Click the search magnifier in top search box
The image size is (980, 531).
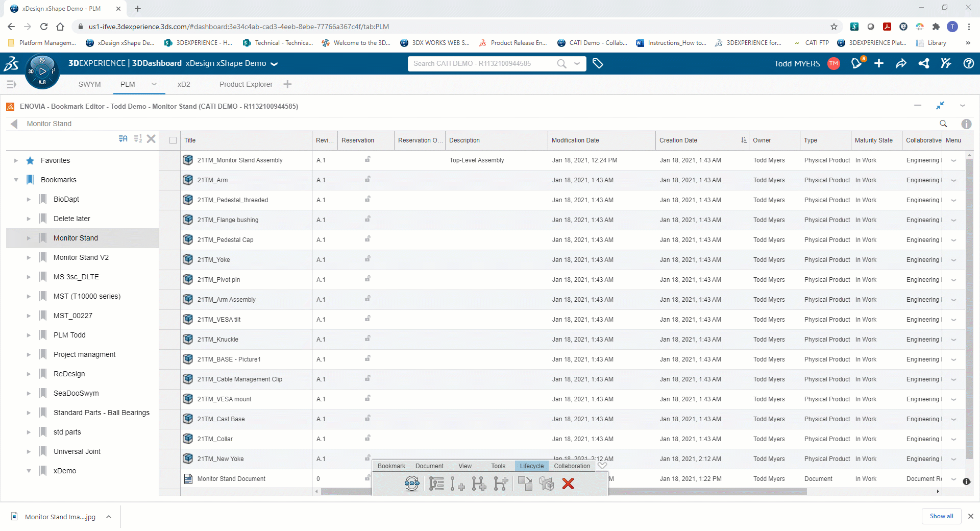tap(561, 63)
